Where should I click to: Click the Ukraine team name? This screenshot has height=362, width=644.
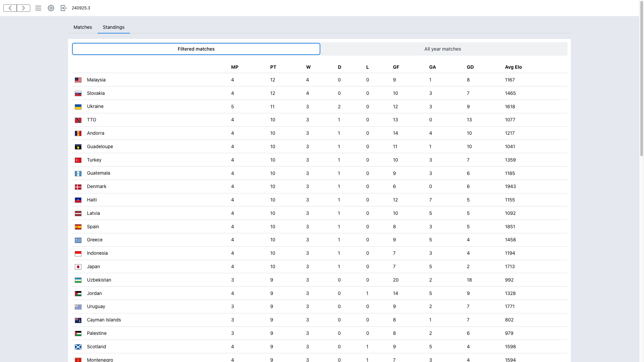(x=95, y=106)
